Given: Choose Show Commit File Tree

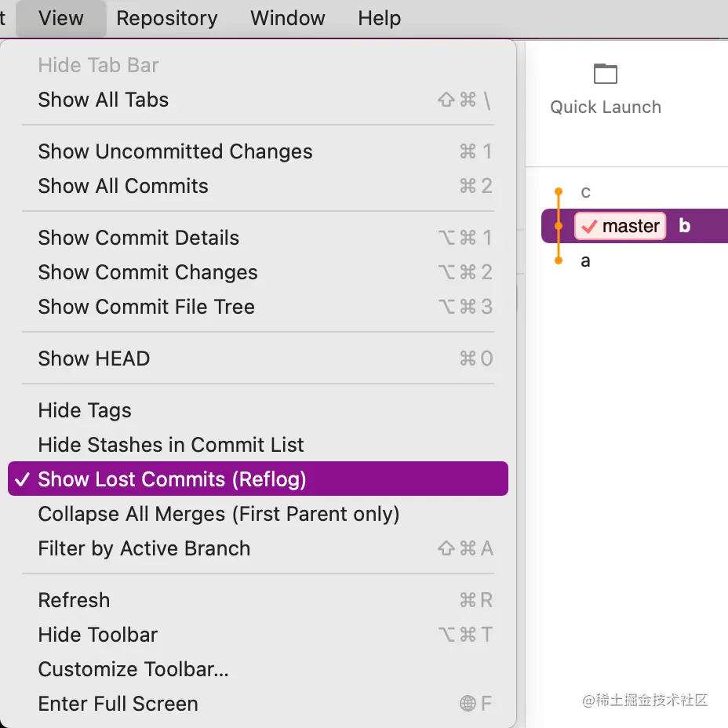Looking at the screenshot, I should pyautogui.click(x=147, y=307).
